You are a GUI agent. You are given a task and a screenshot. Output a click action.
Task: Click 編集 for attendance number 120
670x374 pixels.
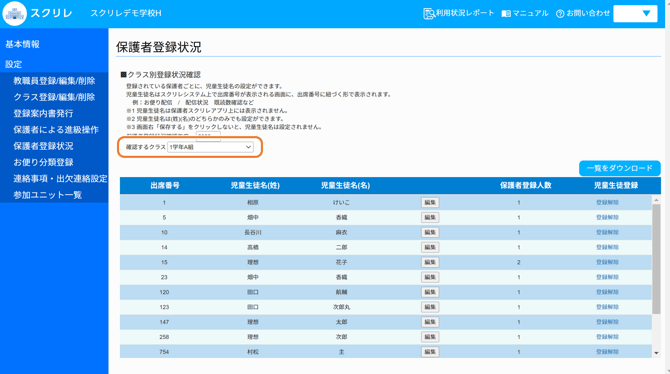point(430,292)
